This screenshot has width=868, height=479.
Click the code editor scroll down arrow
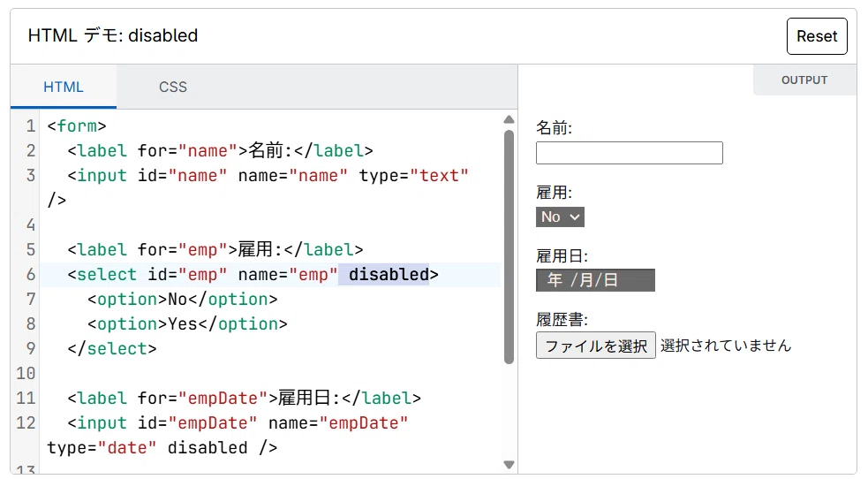(509, 465)
